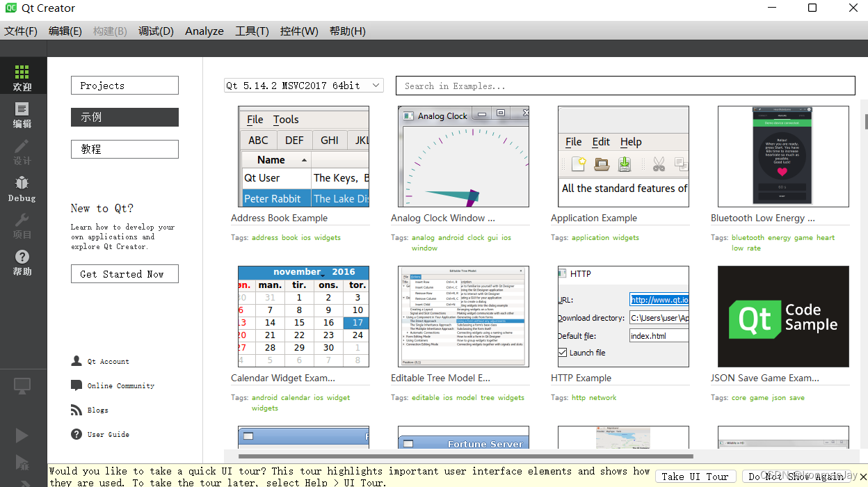Select the 示例 (Examples) tab button
868x487 pixels.
124,117
